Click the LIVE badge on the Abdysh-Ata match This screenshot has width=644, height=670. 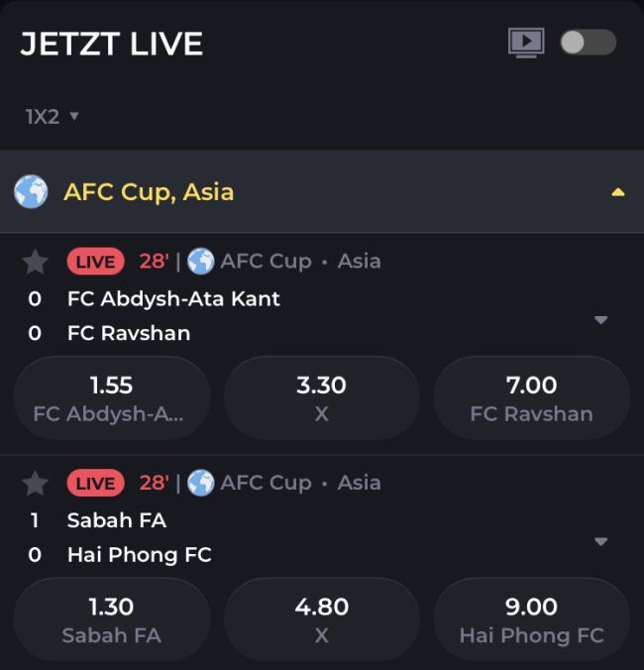(x=95, y=262)
